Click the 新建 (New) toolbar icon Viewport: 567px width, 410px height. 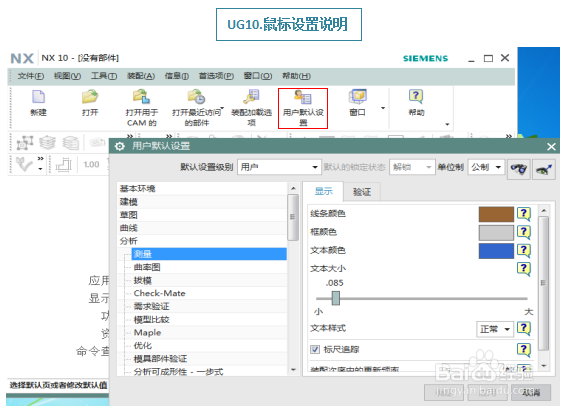38,97
